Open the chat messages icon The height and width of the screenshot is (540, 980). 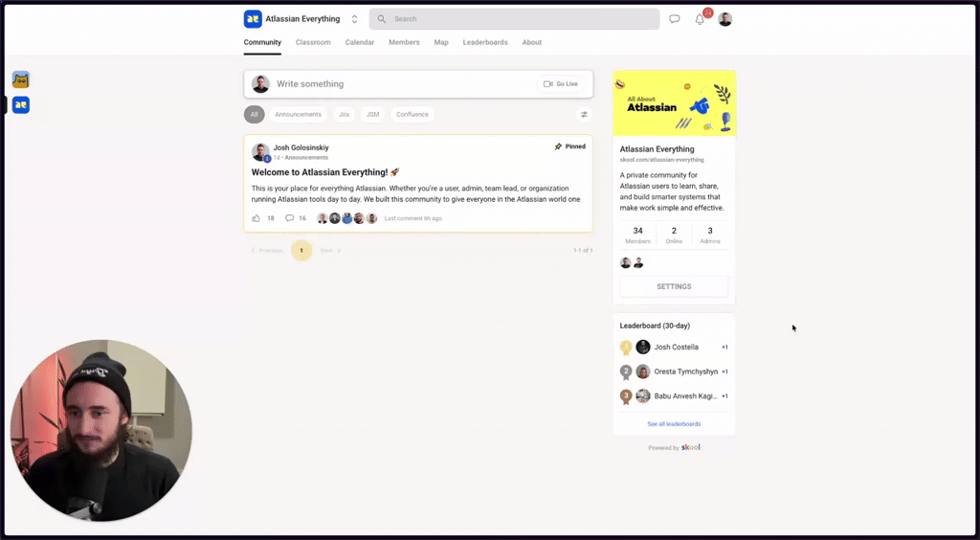point(675,19)
